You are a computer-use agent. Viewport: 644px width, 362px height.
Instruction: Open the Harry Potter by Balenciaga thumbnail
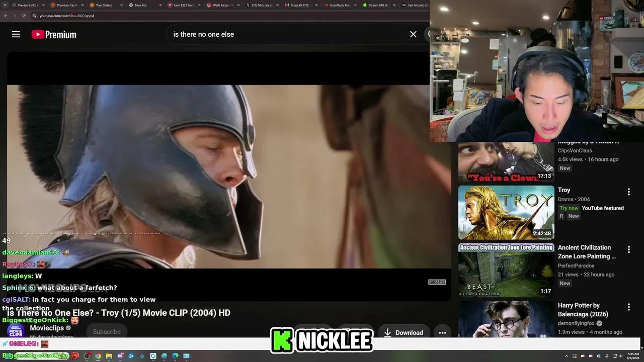[506, 320]
